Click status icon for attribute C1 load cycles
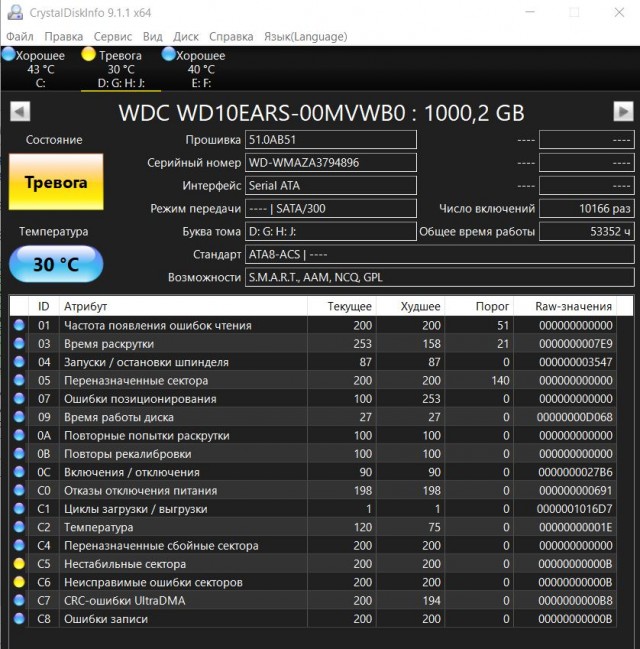This screenshot has height=649, width=640. 19,509
